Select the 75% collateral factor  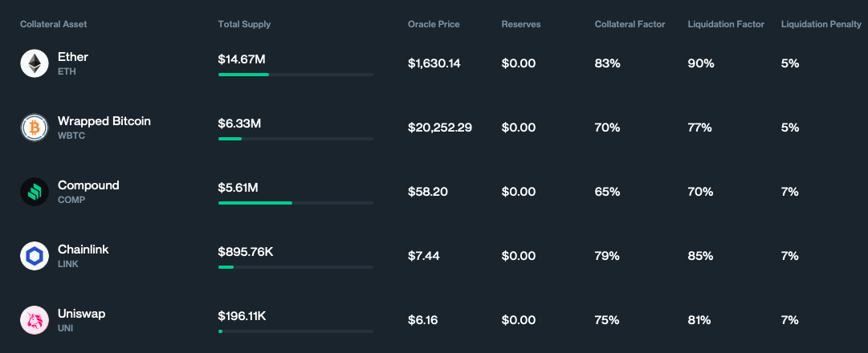point(607,320)
